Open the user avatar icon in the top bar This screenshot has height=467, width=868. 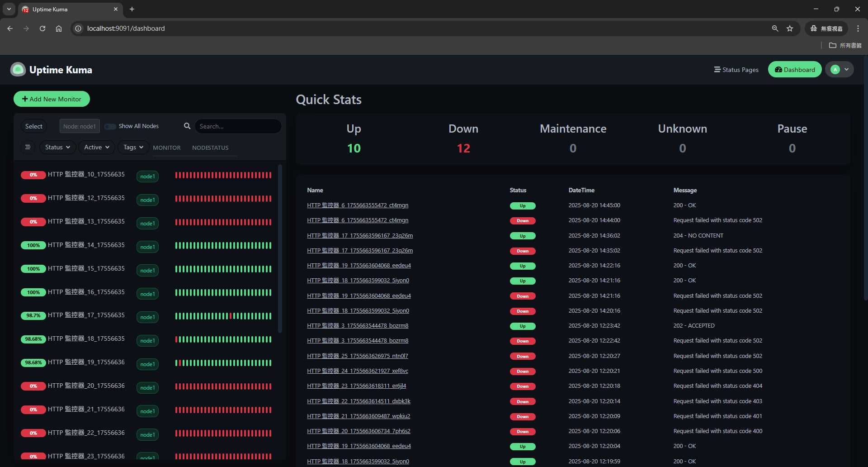(x=835, y=69)
